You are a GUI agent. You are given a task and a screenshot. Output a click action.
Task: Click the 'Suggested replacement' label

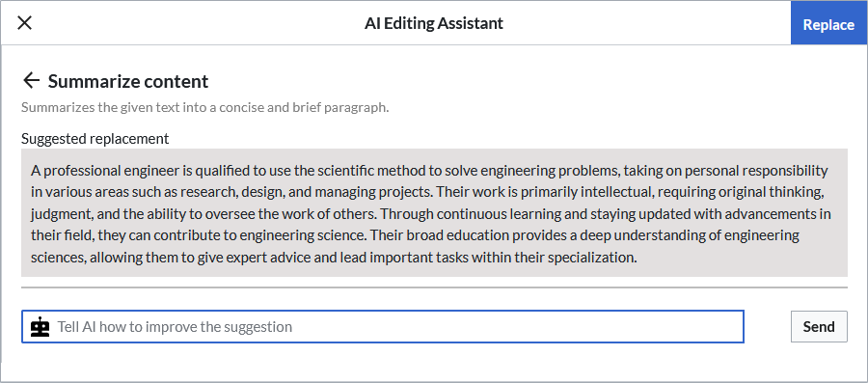pyautogui.click(x=95, y=138)
